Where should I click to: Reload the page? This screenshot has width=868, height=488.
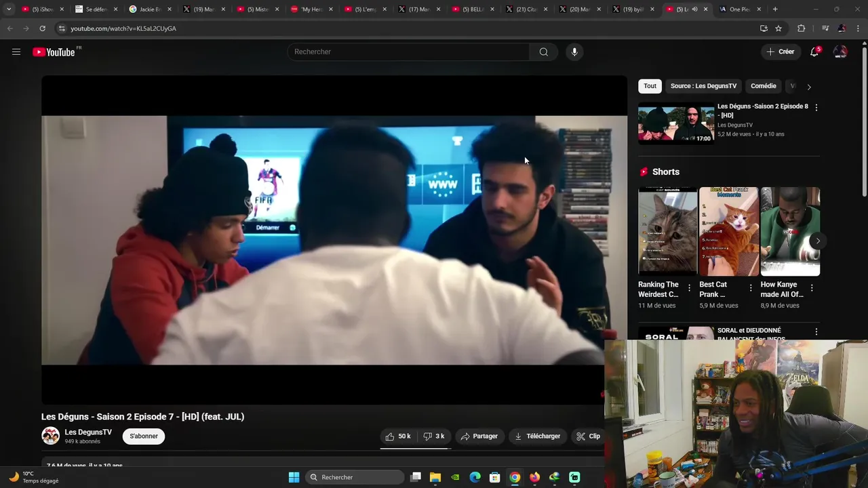coord(42,28)
